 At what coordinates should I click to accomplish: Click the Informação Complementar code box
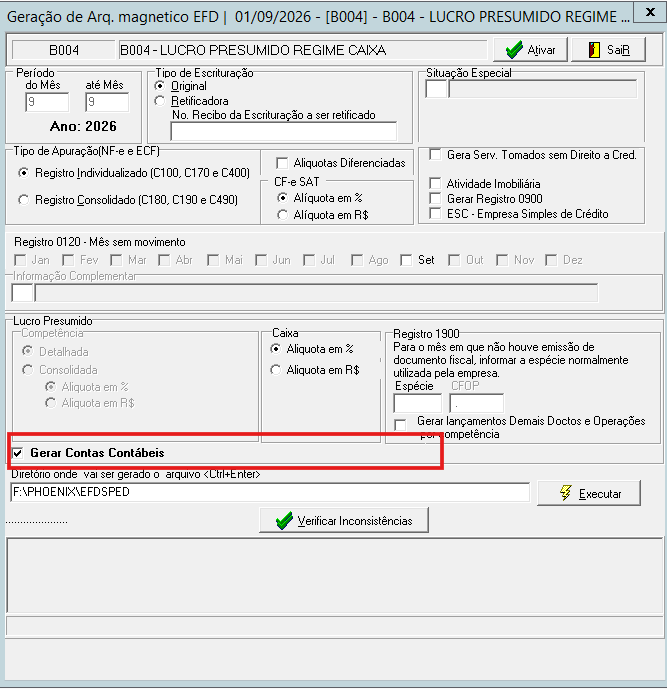[x=22, y=293]
